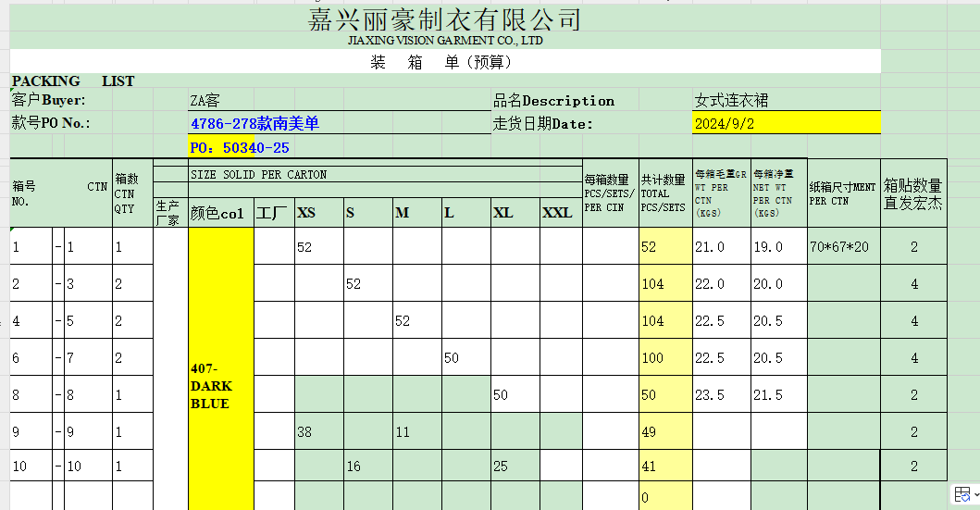The image size is (980, 510).
Task: Select the ZA客 buyer cell
Action: tap(205, 101)
